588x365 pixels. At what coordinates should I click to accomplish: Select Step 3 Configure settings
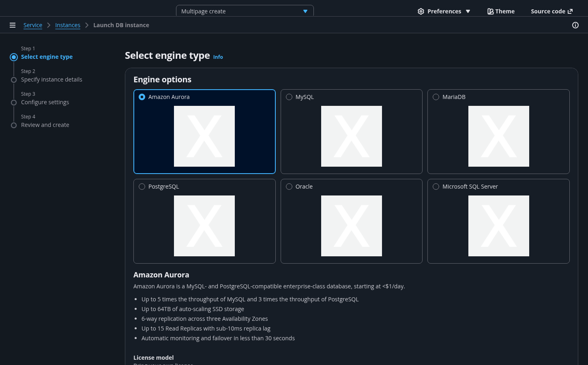(x=45, y=102)
